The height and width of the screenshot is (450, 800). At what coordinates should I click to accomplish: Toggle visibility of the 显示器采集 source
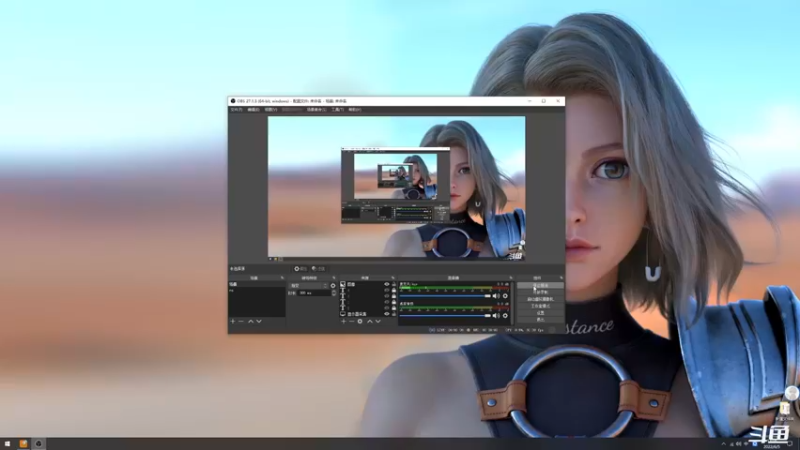387,314
